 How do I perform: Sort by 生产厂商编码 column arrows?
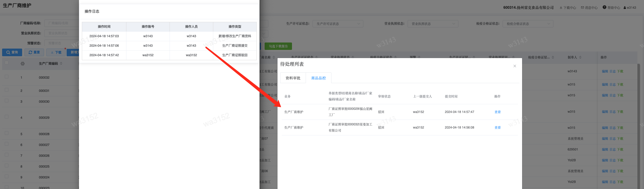[61, 64]
